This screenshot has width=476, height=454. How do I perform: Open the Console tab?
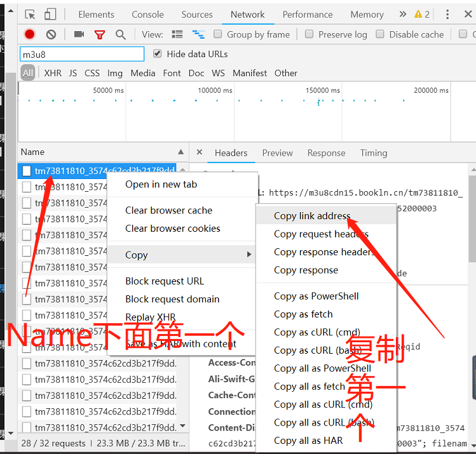click(147, 15)
